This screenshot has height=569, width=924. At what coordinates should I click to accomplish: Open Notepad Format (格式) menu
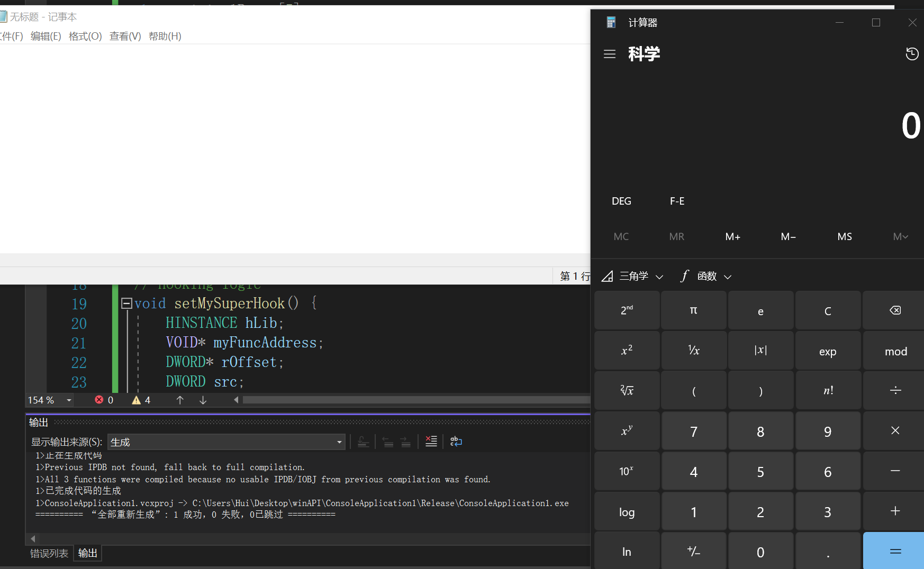coord(85,36)
